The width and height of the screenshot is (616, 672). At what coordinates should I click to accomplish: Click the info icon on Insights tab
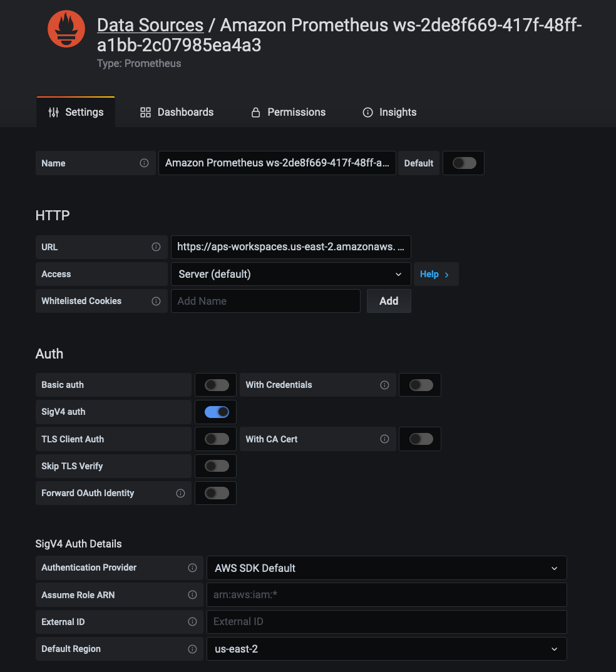[368, 112]
